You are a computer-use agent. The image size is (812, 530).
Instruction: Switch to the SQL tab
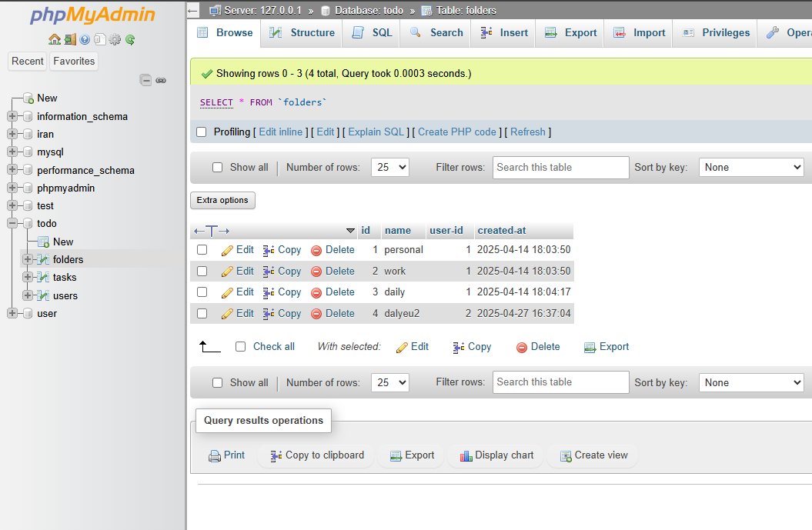pyautogui.click(x=372, y=32)
